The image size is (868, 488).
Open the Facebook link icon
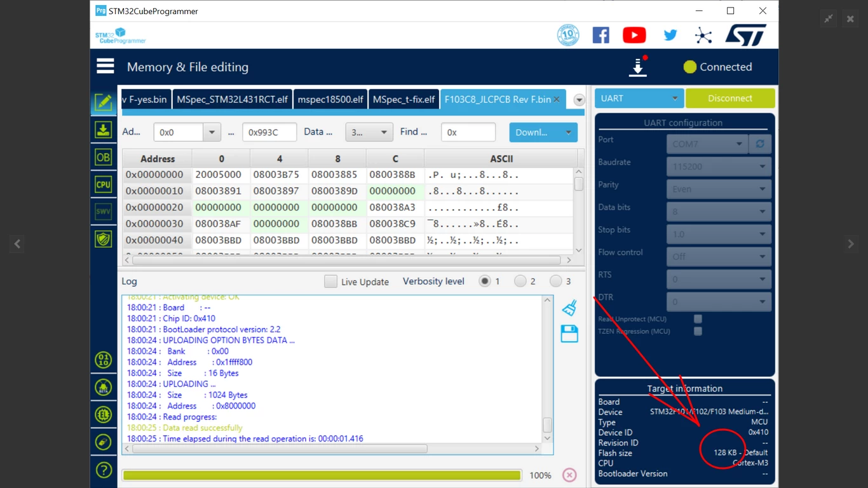coord(600,35)
